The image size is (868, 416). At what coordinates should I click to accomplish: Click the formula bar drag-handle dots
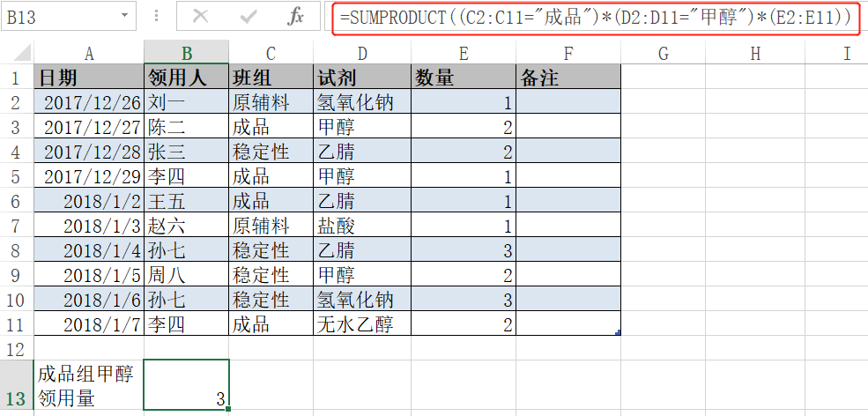[157, 17]
